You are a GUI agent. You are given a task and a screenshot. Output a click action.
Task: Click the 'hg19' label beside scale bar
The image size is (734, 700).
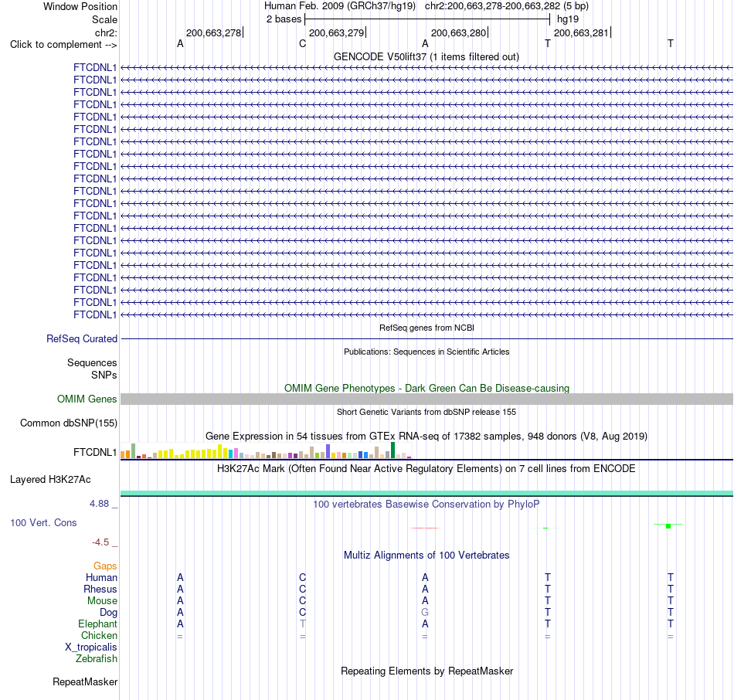tap(568, 19)
